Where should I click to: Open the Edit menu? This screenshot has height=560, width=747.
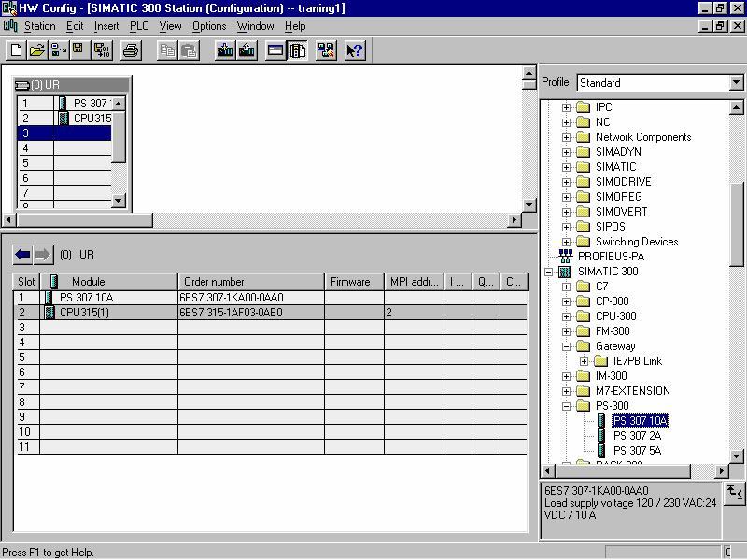click(x=75, y=26)
